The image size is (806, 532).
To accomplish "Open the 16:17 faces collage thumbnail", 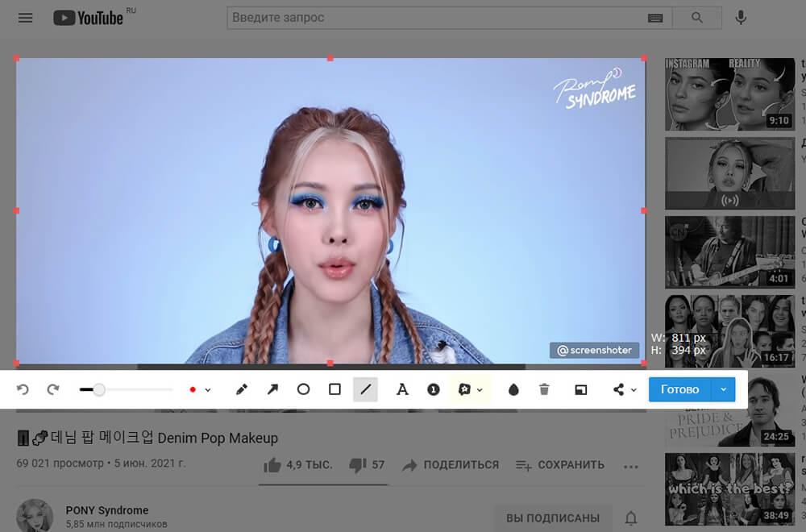I will (x=730, y=331).
